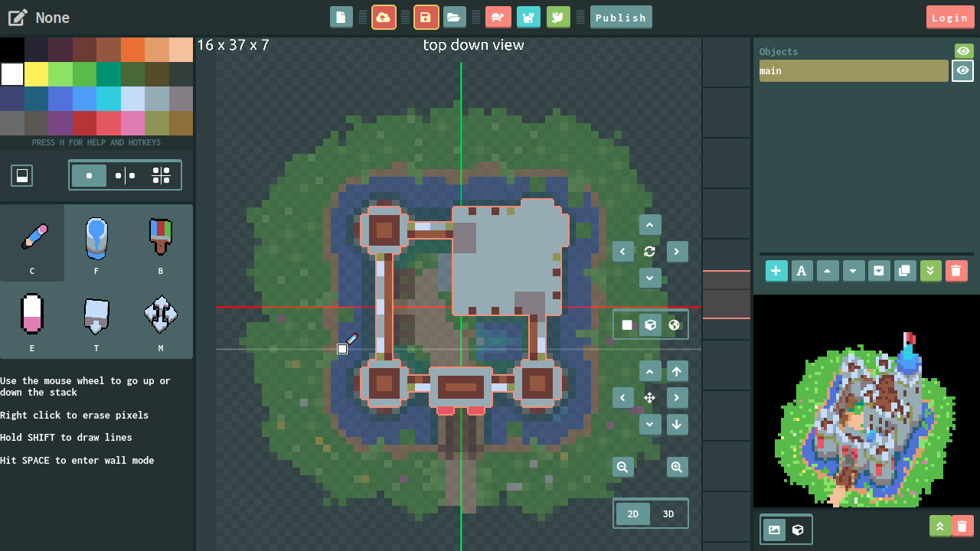The height and width of the screenshot is (551, 980).
Task: Switch to the 3D view tab
Action: click(668, 514)
